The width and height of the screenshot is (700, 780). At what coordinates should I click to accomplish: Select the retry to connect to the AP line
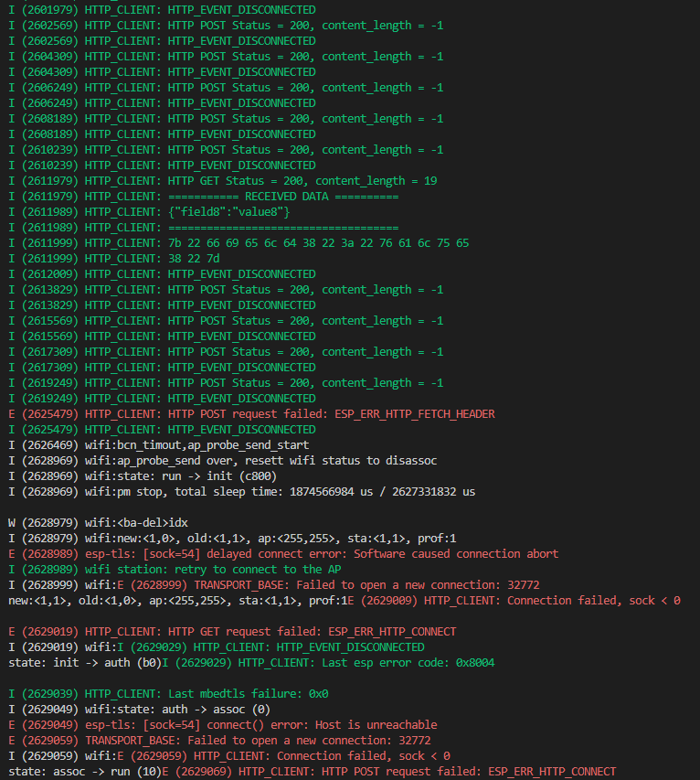click(x=175, y=569)
